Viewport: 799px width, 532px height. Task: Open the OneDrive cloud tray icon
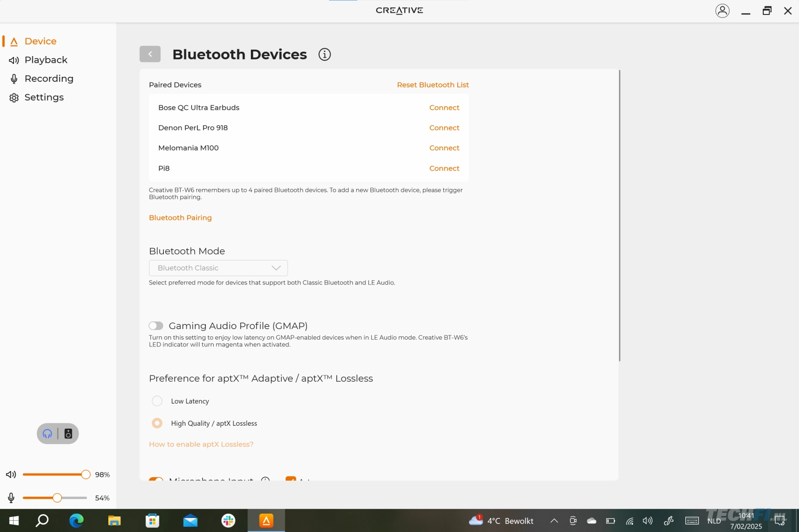click(x=592, y=520)
